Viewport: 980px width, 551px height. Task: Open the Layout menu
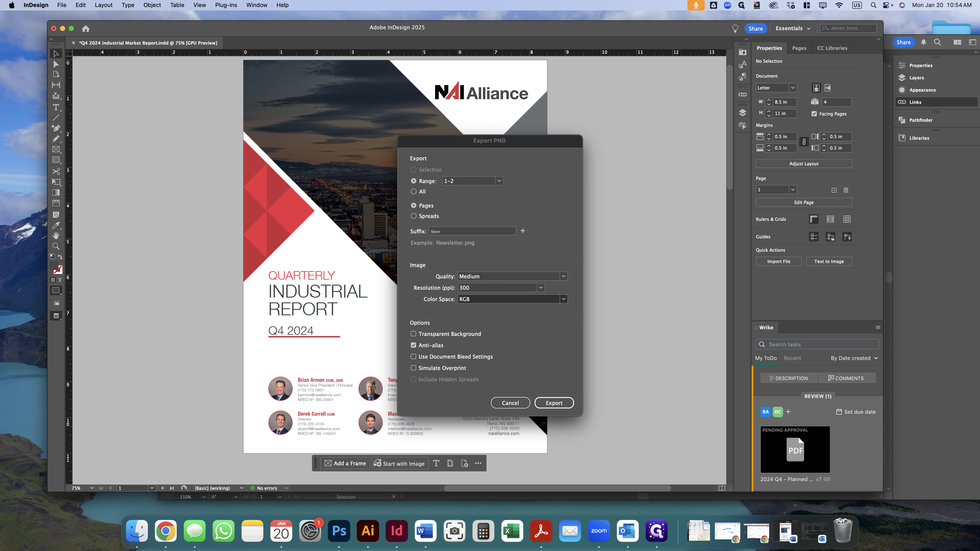(103, 5)
